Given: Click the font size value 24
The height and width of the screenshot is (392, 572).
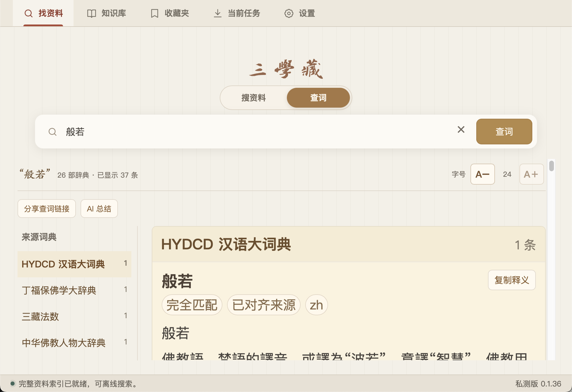Looking at the screenshot, I should pyautogui.click(x=507, y=174).
